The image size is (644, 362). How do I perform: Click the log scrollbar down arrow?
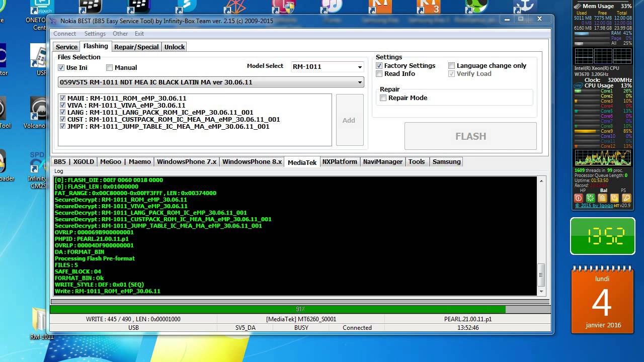point(542,291)
